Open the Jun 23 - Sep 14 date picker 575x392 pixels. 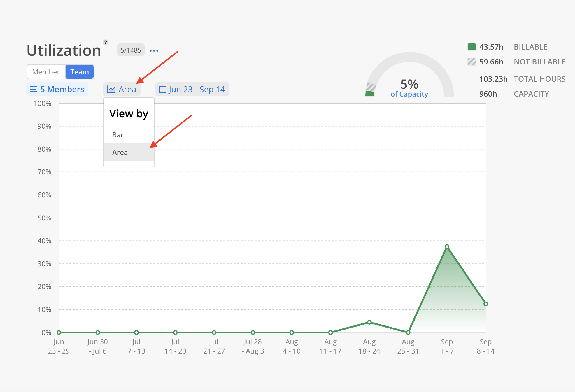tap(192, 89)
